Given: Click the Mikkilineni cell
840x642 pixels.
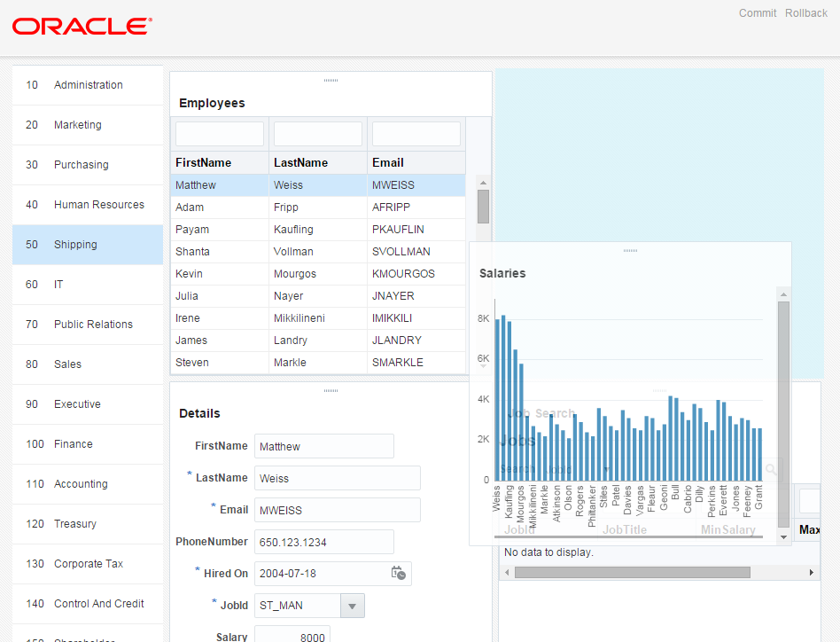Looking at the screenshot, I should [x=318, y=317].
